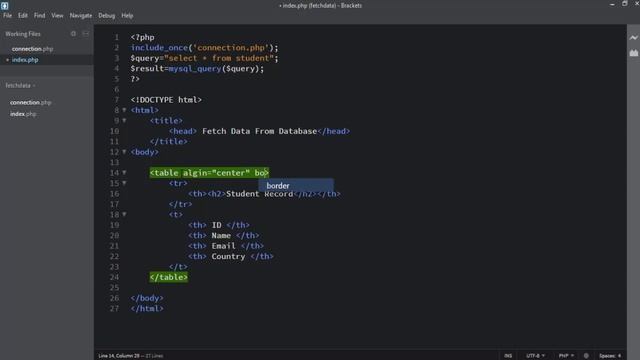Open index.php in fetchdata project tree
Screen dimensions: 640x360
tap(23, 114)
